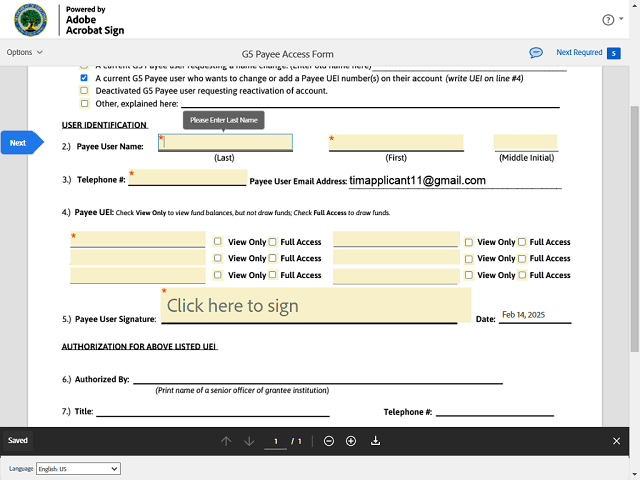640x480 pixels.
Task: Click the remaining required fields counter badge
Action: click(x=613, y=53)
